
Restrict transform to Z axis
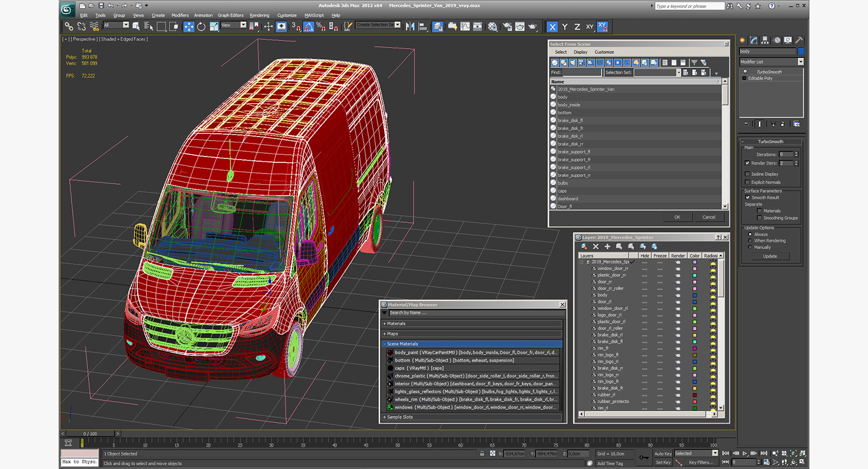[577, 26]
